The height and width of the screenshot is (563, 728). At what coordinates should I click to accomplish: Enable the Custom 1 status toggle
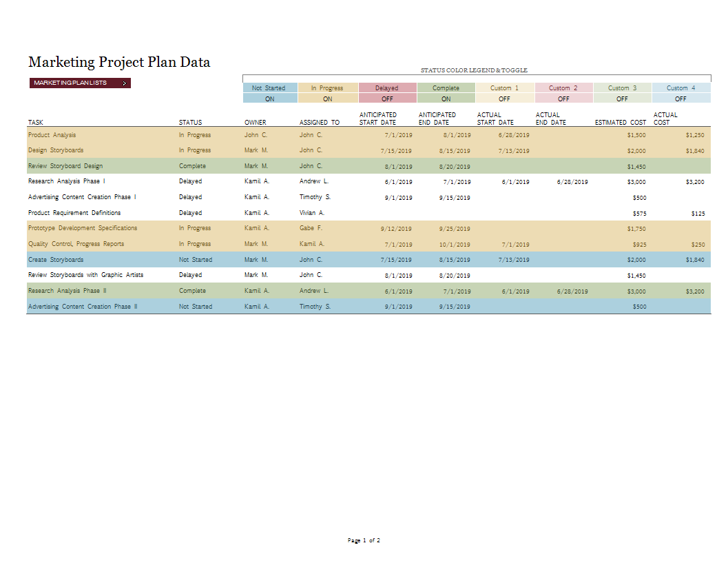[x=504, y=99]
